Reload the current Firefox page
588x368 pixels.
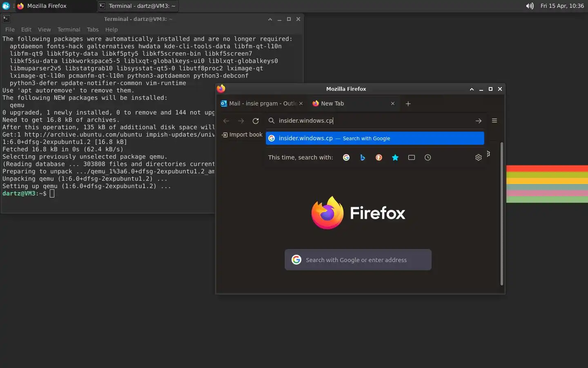[256, 121]
